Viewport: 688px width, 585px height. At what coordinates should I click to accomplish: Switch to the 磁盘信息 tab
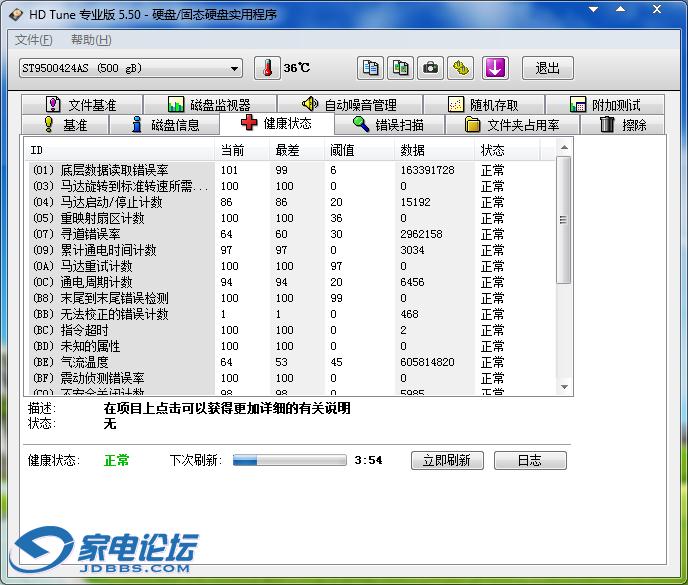165,125
